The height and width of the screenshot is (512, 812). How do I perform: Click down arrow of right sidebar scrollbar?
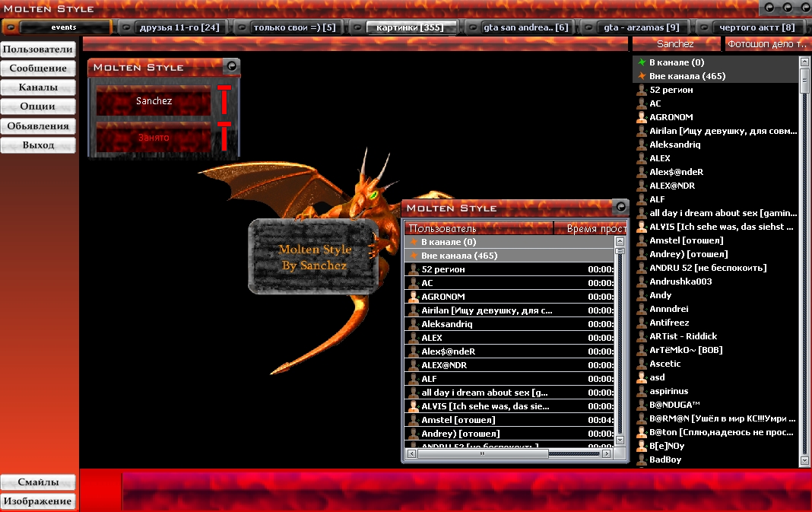pyautogui.click(x=805, y=460)
